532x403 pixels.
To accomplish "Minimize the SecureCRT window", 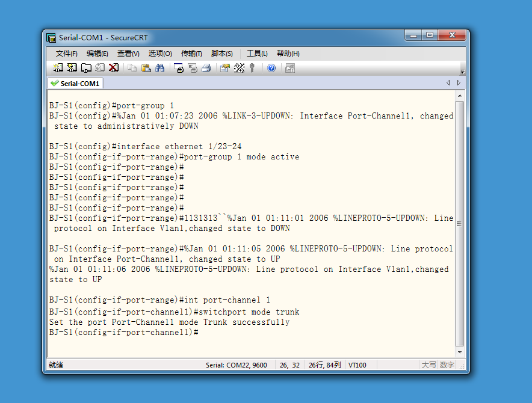I will (413, 35).
